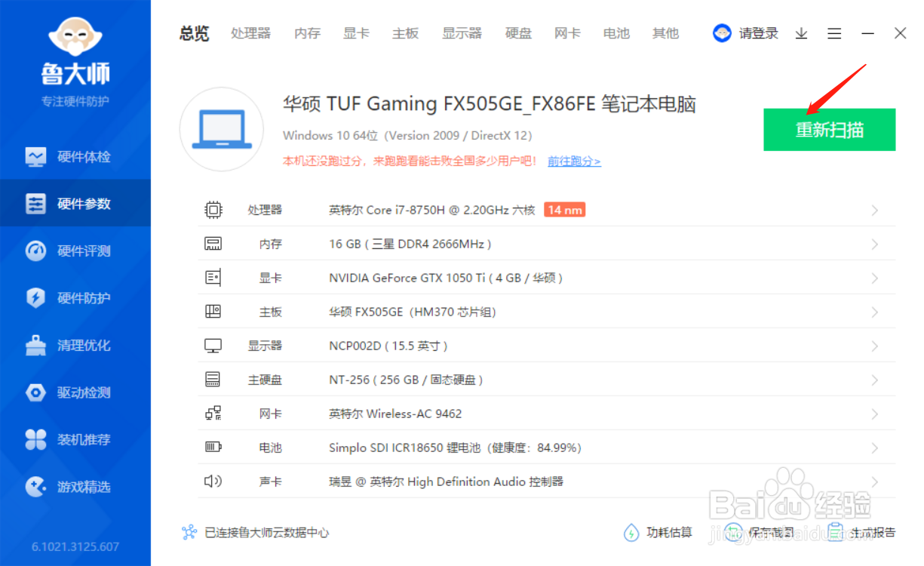Click 英特尔 Wireless-AC 9462 text
The height and width of the screenshot is (566, 924).
(395, 414)
